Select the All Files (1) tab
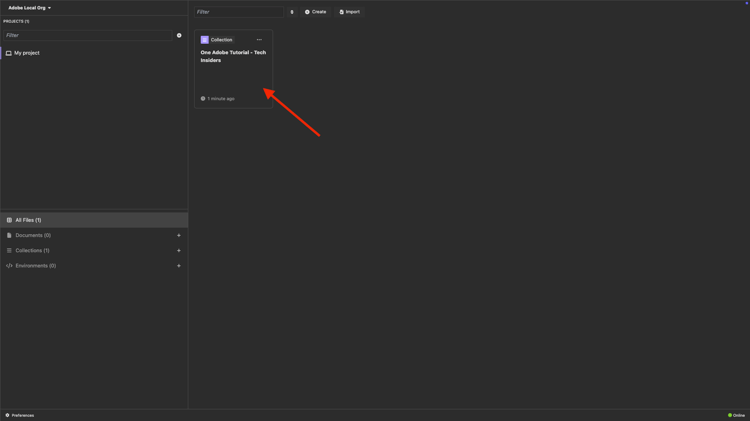 pyautogui.click(x=94, y=220)
